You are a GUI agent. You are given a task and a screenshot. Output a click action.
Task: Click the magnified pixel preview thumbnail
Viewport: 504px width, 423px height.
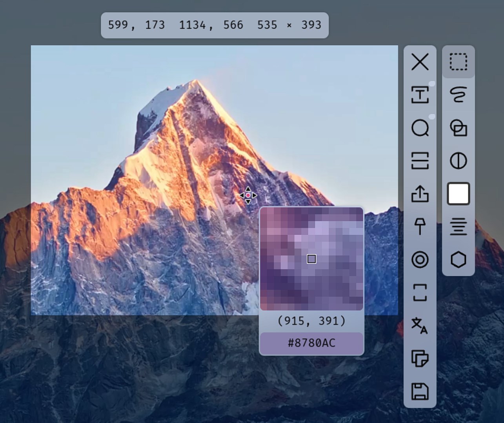coord(311,259)
